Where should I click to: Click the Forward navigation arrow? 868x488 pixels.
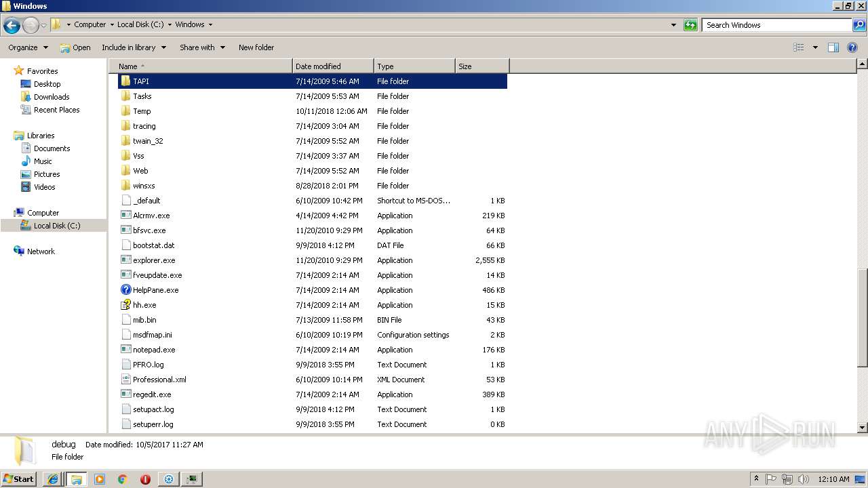tap(31, 25)
